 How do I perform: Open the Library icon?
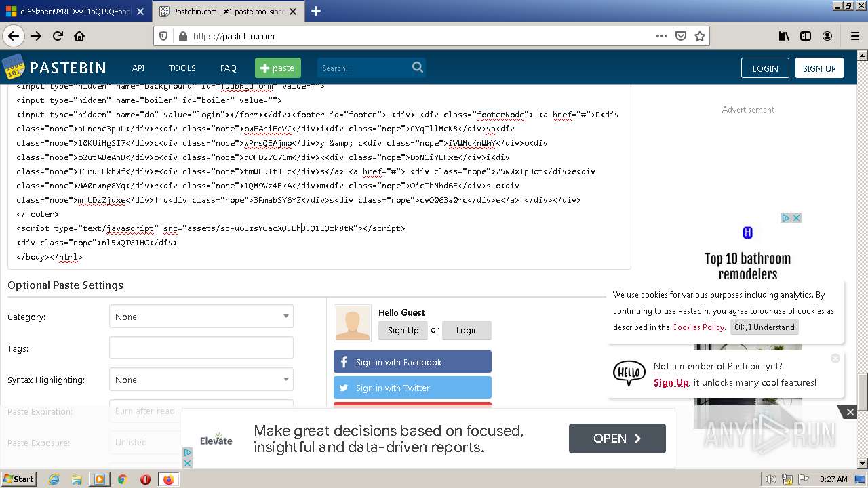tap(784, 36)
